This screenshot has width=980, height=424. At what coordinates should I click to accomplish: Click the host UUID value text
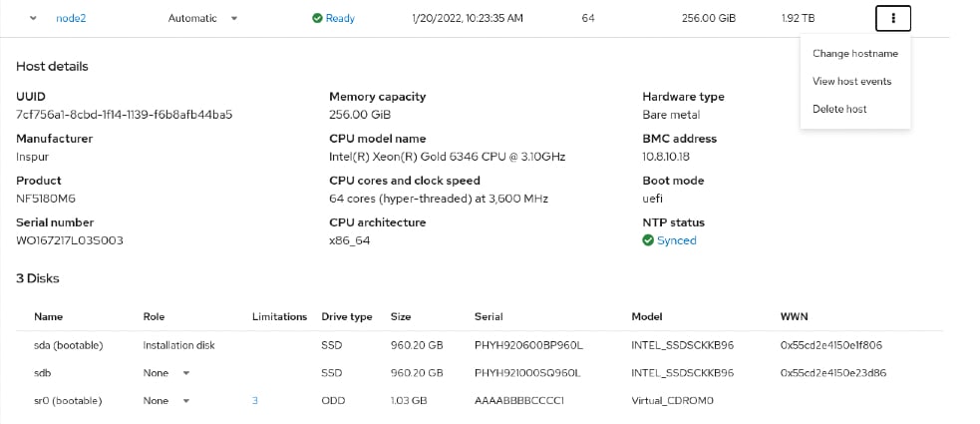(124, 115)
